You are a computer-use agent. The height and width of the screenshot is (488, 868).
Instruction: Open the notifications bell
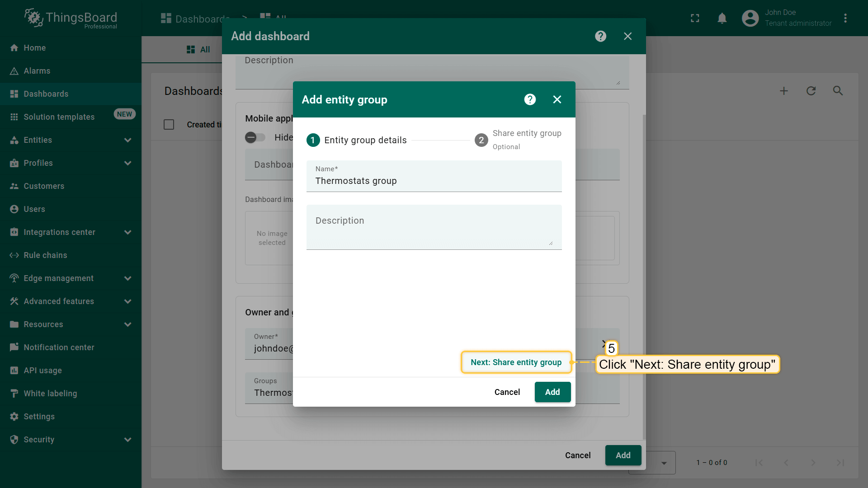(x=722, y=18)
